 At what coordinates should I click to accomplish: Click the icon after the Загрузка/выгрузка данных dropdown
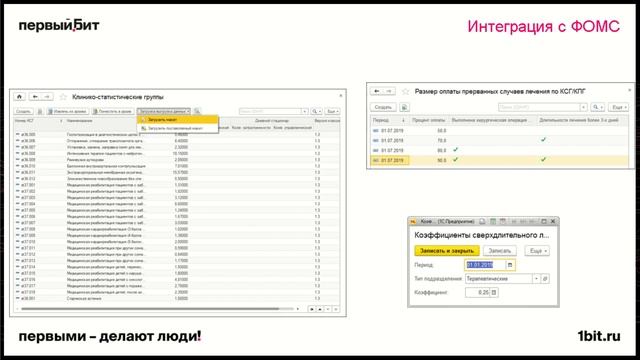[197, 111]
